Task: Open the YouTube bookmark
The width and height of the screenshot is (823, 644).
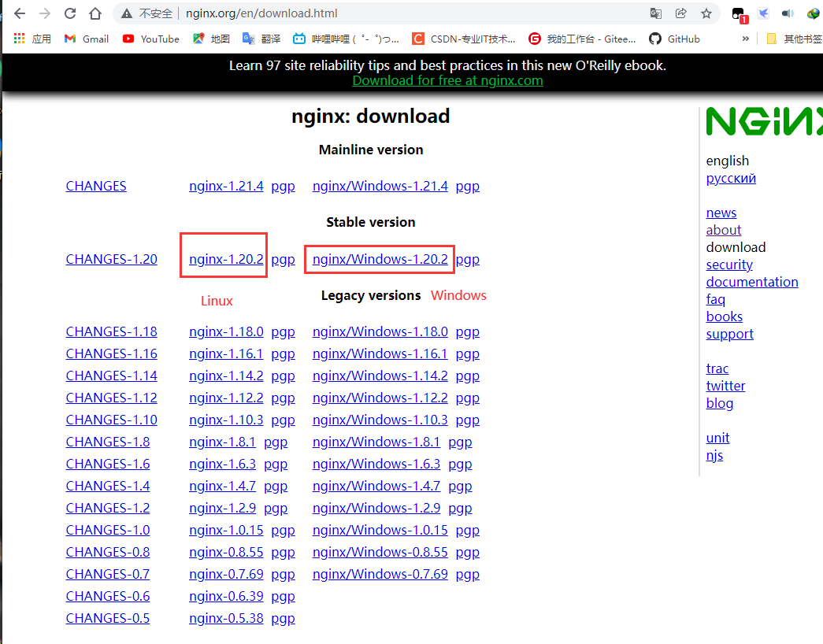Action: (150, 39)
